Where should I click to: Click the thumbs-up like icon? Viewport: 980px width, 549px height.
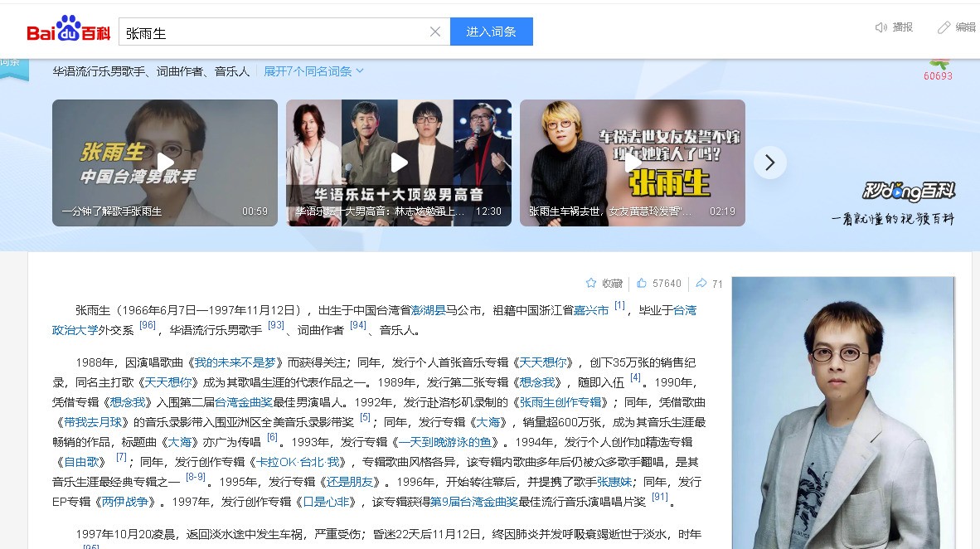pos(642,284)
